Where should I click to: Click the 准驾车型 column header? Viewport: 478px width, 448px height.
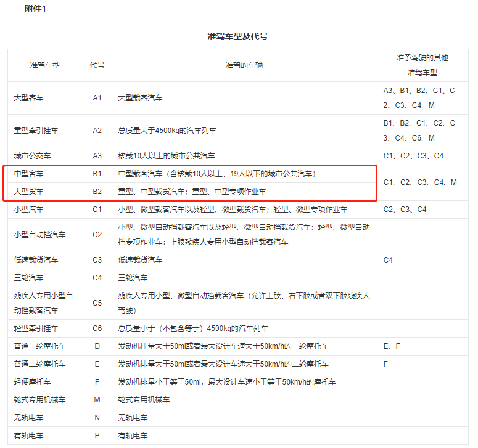[45, 65]
